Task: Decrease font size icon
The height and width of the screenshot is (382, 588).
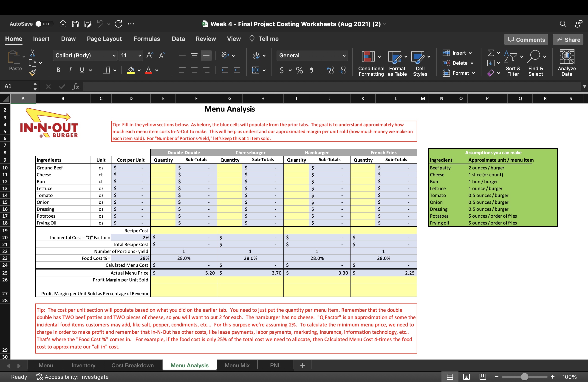Action: coord(162,55)
